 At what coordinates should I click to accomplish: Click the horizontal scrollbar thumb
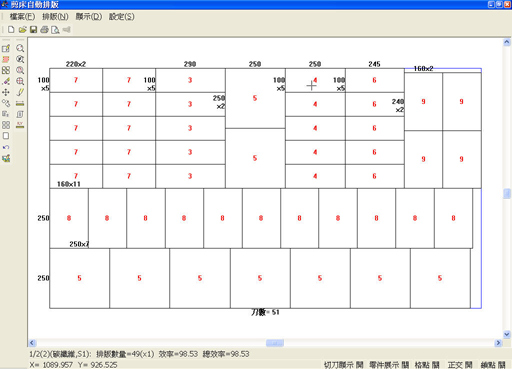coord(275,343)
